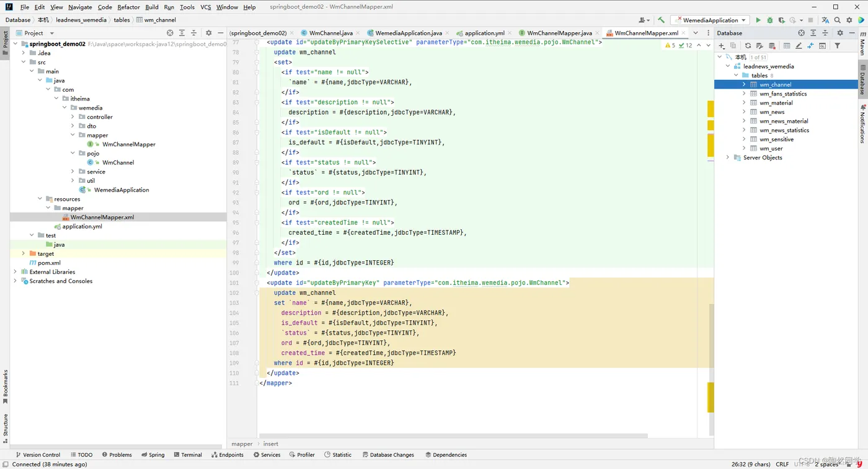Screen dimensions: 868x469
Task: Click editor horizontal scrollbar
Action: [x=453, y=436]
